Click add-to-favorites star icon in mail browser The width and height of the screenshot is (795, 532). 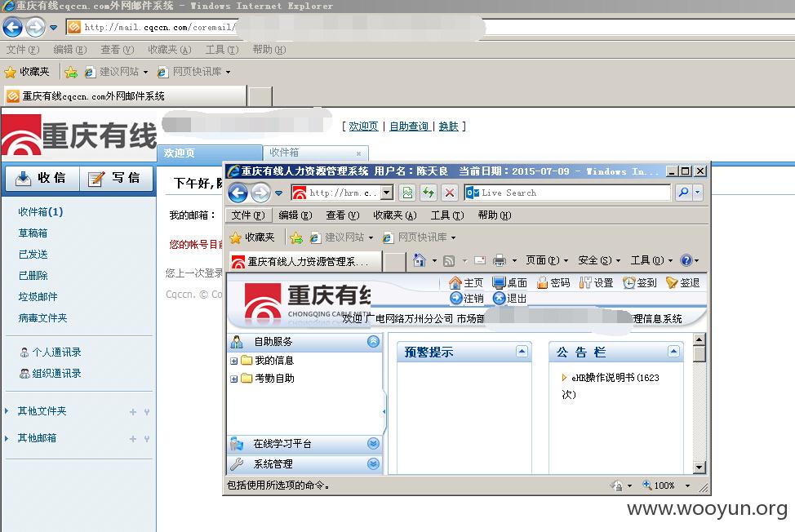pos(71,73)
